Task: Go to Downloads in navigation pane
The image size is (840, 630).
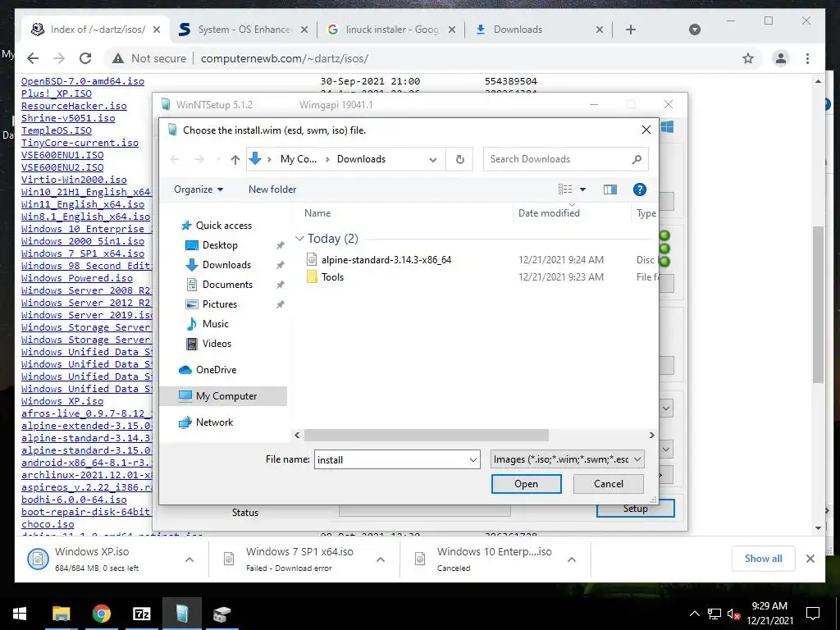Action: (226, 265)
